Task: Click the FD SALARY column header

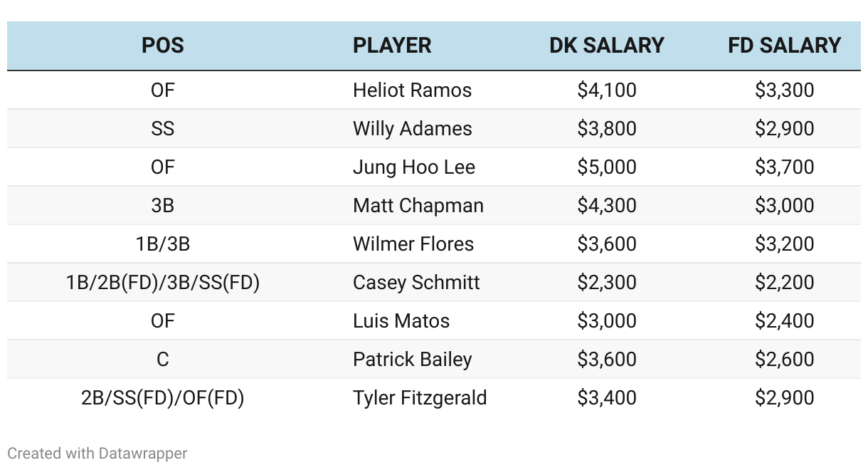Action: 784,46
